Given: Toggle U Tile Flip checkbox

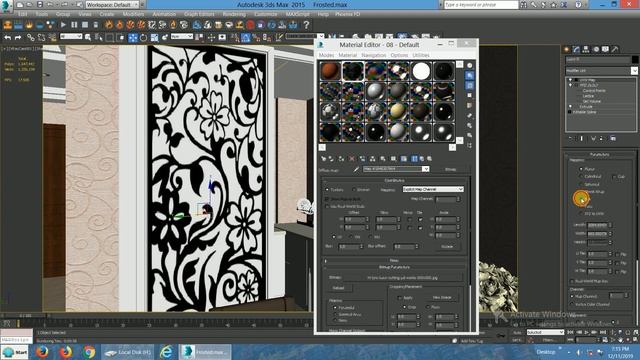Looking at the screenshot, I should pos(617,254).
